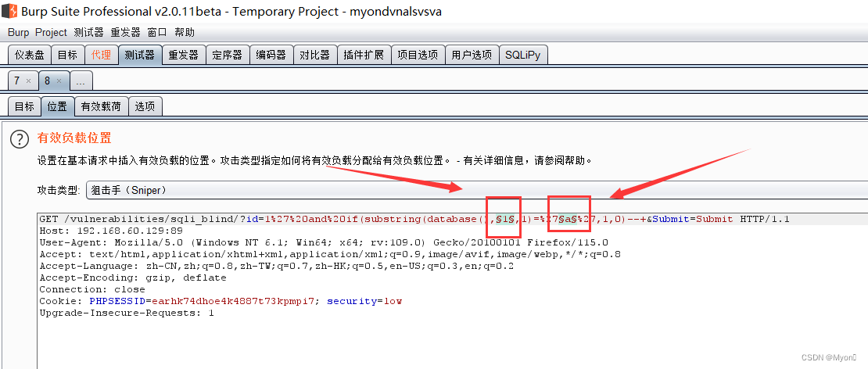Open the Burp menu
This screenshot has height=369, width=868.
point(18,33)
